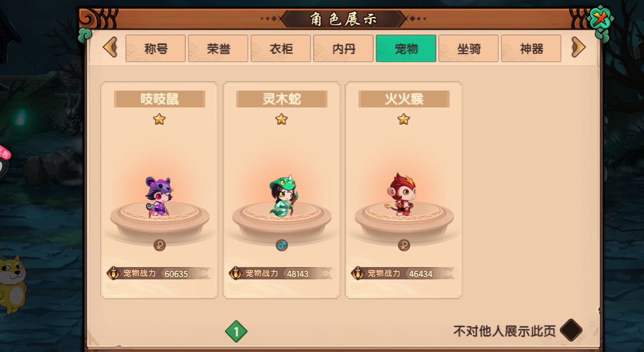Select the 火火猴 monkey pet figure
Viewport: 644px width, 352px height.
[401, 195]
